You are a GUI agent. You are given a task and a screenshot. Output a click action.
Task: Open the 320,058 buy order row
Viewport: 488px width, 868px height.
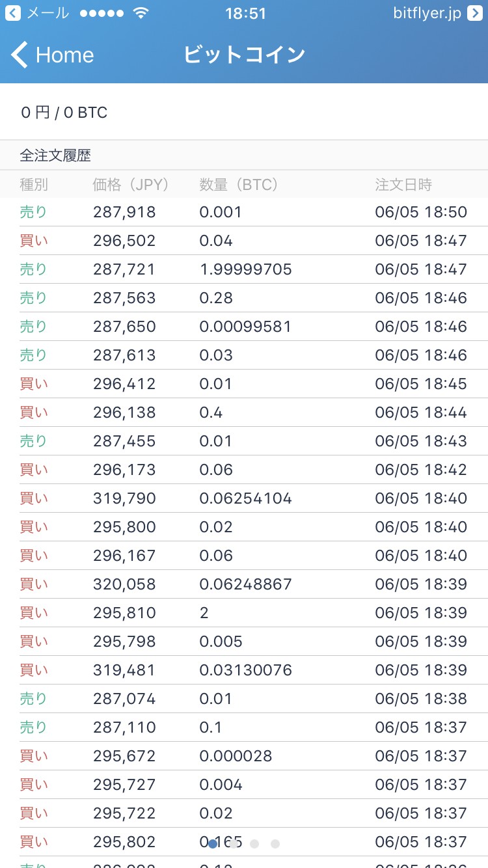click(x=244, y=584)
